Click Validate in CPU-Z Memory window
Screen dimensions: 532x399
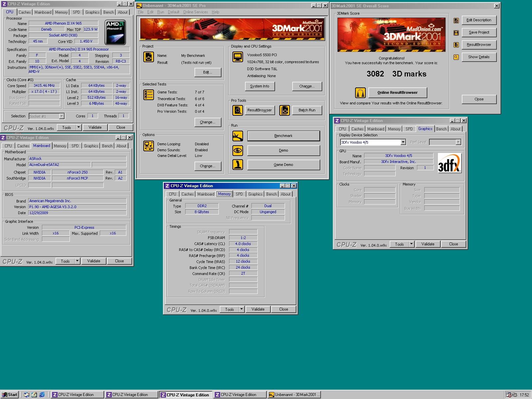258,309
